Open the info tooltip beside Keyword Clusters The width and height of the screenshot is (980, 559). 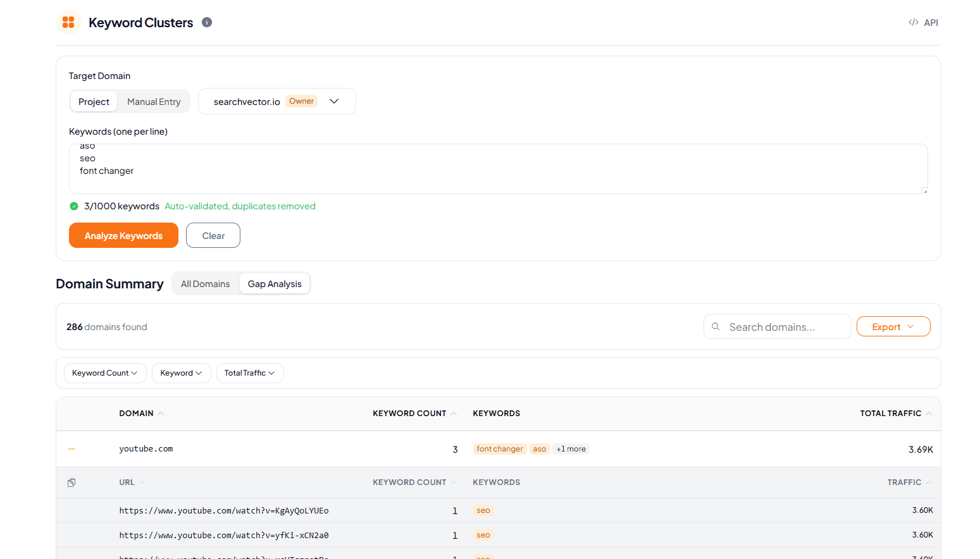[x=207, y=22]
